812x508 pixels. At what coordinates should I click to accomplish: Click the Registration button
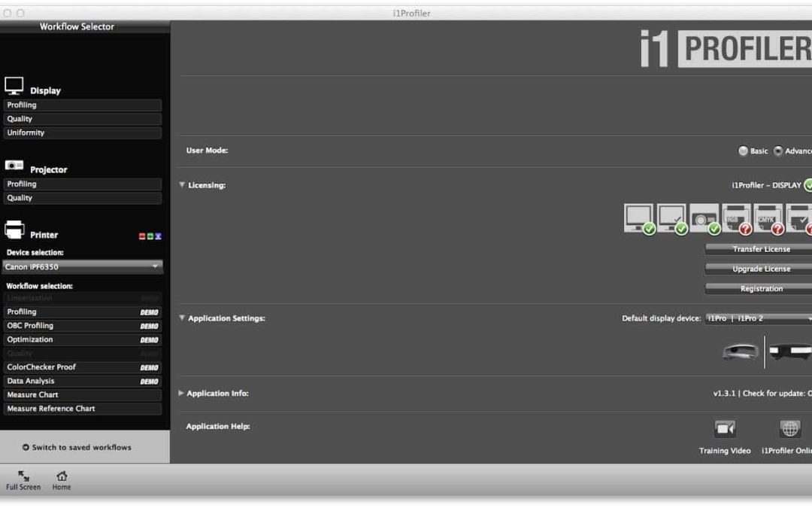coord(759,289)
